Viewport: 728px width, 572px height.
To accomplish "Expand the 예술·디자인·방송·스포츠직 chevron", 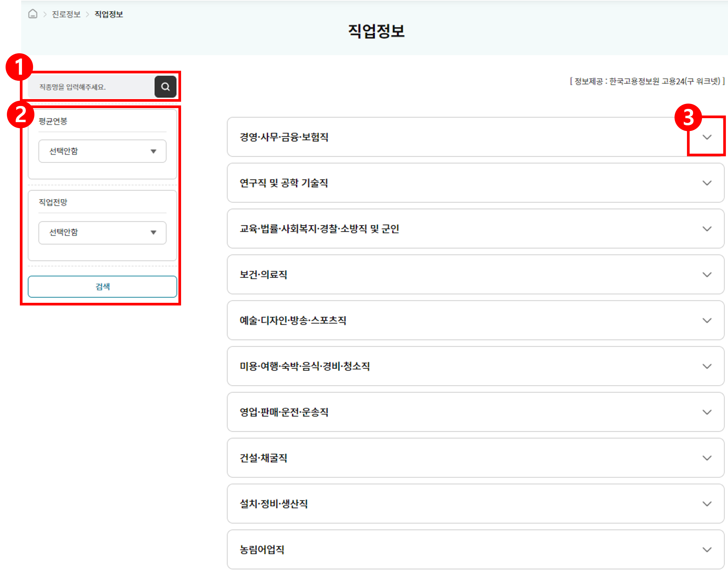I will 707,321.
